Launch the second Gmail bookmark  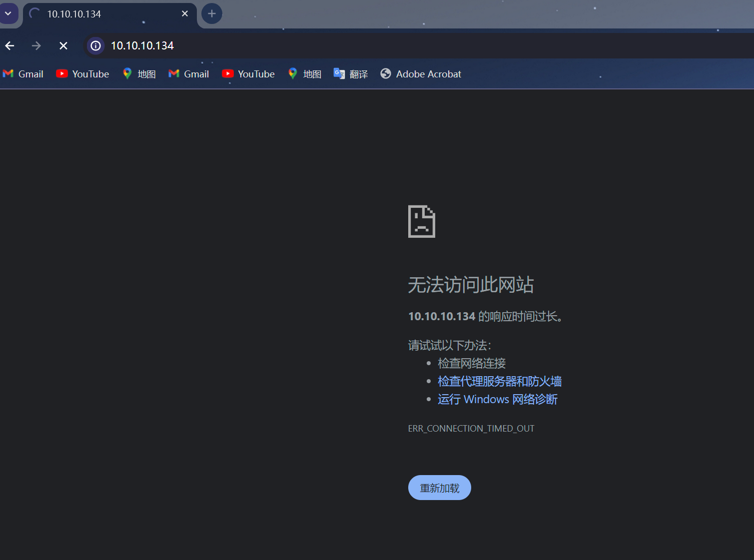coord(189,74)
